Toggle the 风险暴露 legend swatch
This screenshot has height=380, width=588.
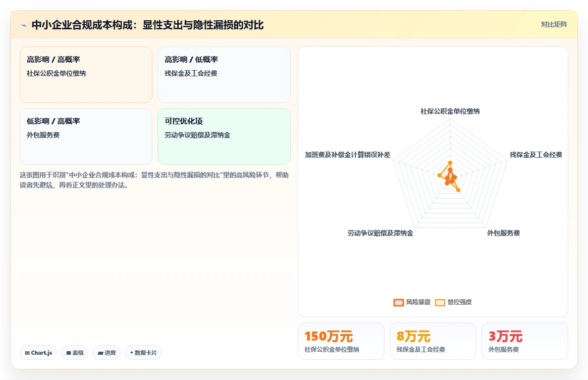(398, 302)
